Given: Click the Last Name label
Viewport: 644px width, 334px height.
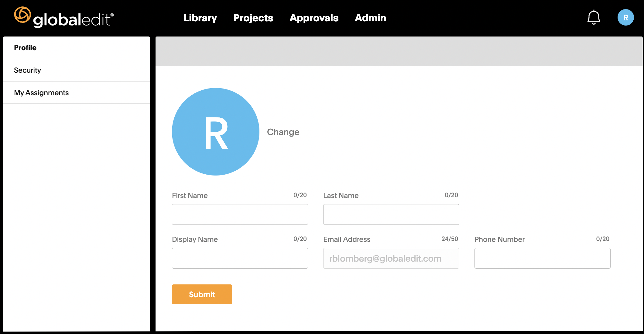Looking at the screenshot, I should coord(341,196).
